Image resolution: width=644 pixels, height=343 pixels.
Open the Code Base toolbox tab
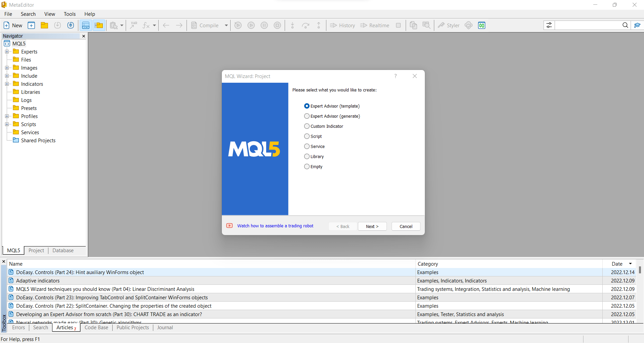point(96,328)
